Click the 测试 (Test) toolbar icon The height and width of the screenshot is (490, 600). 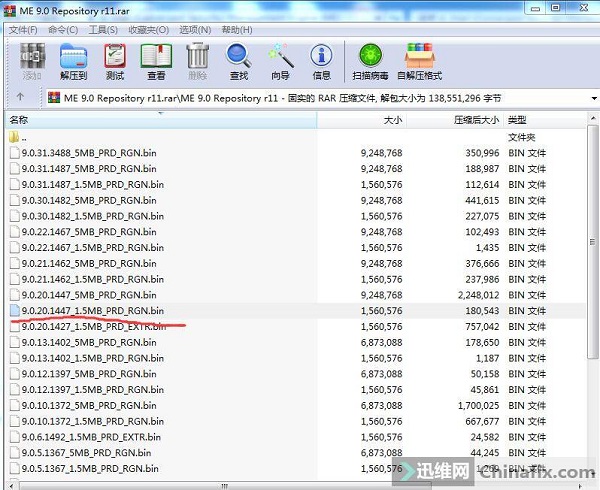115,60
